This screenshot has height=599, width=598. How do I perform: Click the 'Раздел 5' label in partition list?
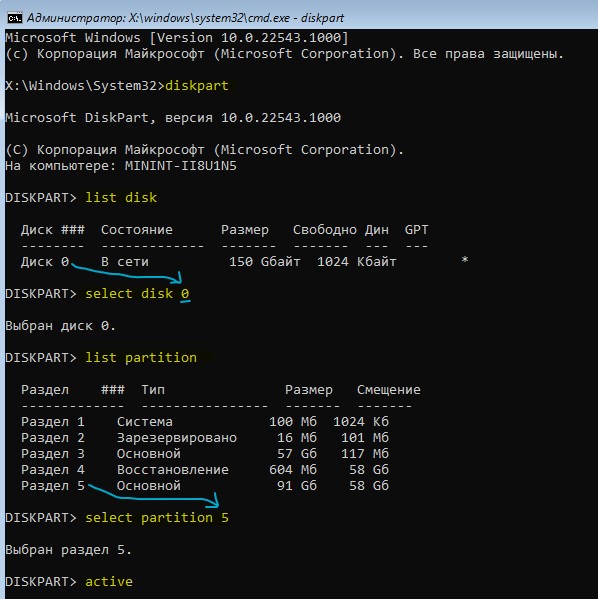pyautogui.click(x=53, y=486)
